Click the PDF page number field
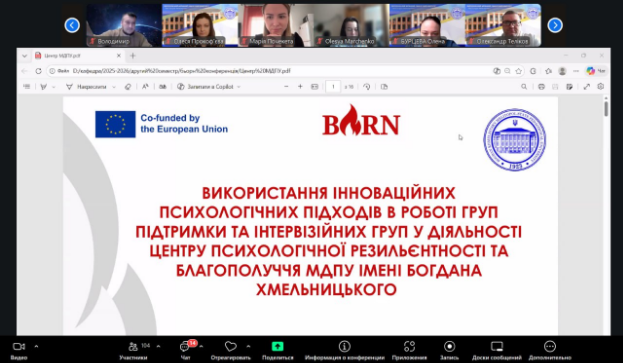The image size is (624, 364). point(333,86)
